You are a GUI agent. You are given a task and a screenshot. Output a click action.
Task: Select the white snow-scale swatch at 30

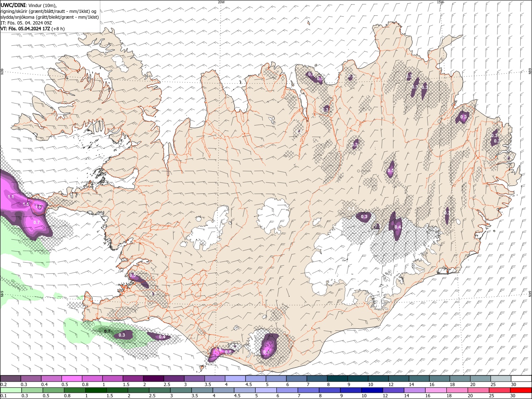(521, 379)
